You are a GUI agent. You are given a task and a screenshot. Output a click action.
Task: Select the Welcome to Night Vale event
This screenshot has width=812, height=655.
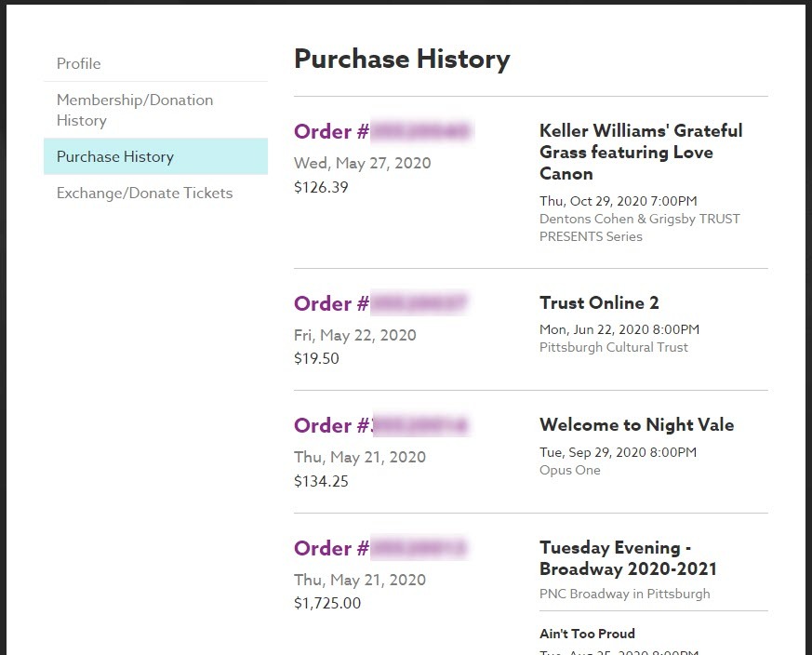coord(636,424)
